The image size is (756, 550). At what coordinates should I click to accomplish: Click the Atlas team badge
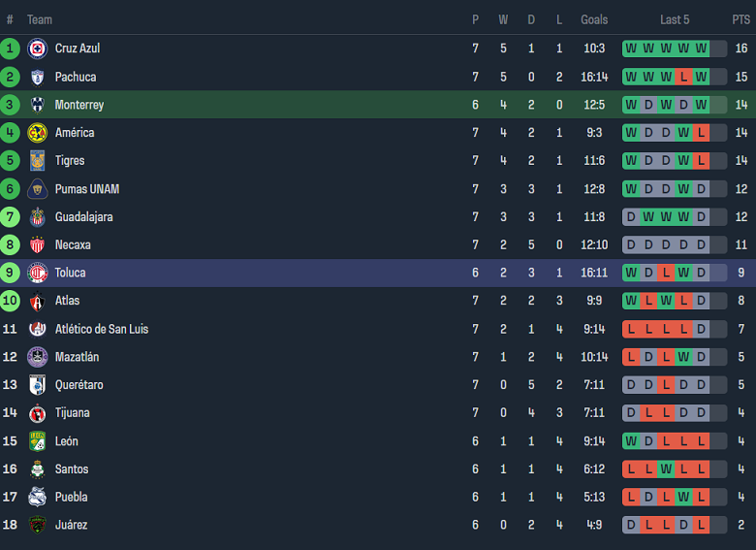[38, 301]
